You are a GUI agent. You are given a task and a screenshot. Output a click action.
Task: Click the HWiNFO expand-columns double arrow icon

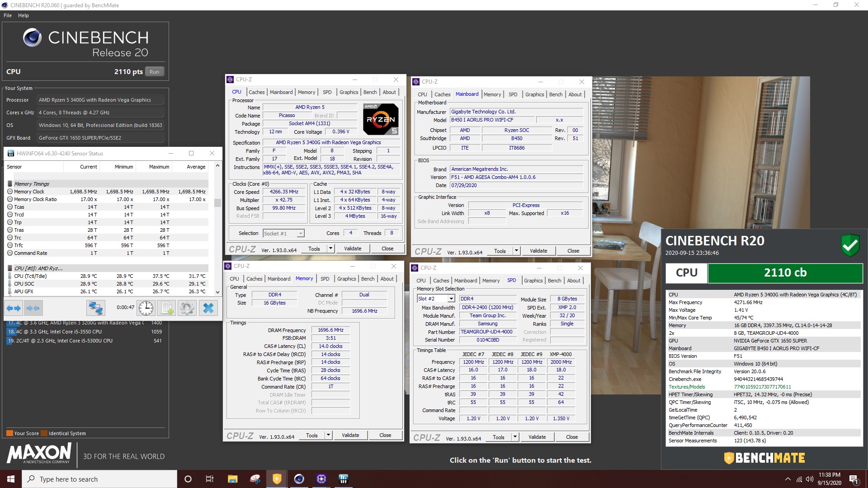pyautogui.click(x=14, y=308)
